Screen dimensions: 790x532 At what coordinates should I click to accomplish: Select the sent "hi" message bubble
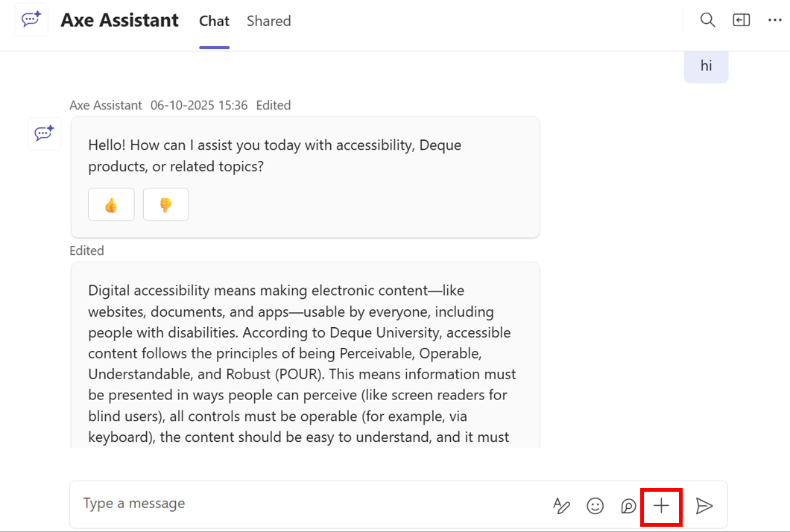point(706,66)
